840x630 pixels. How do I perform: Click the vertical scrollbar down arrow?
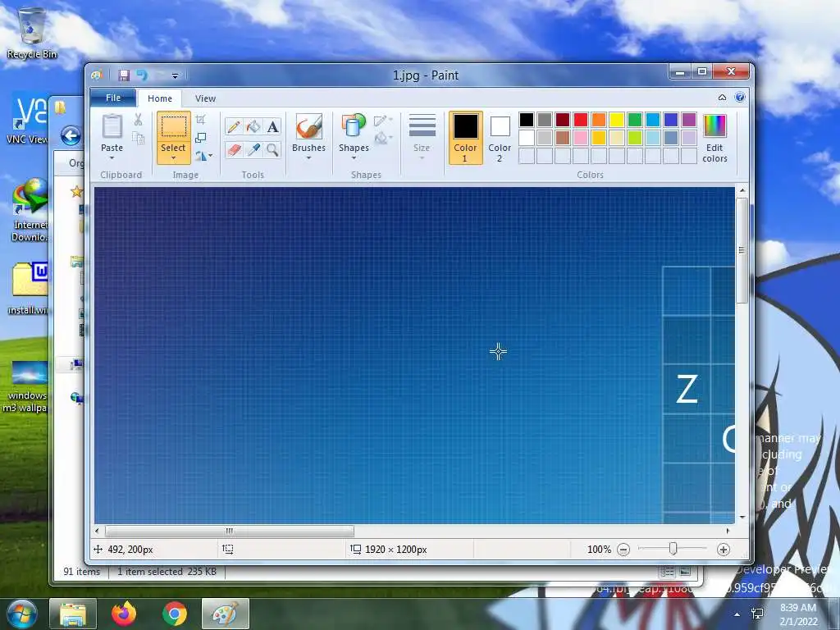[x=742, y=518]
